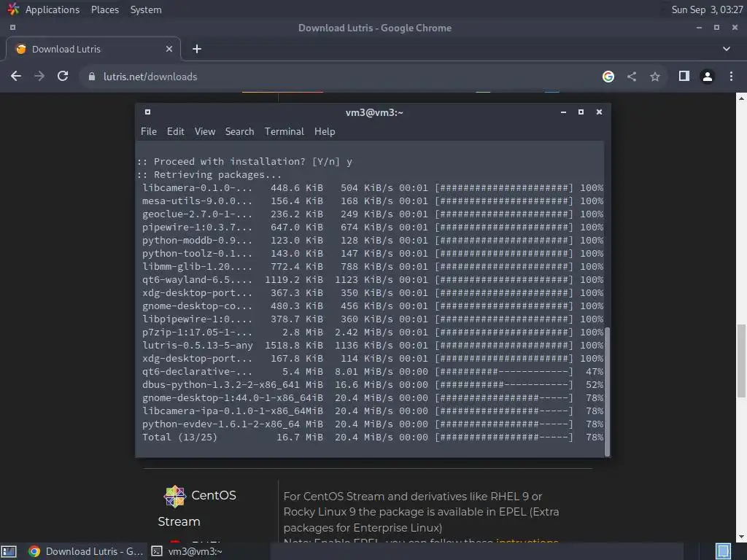This screenshot has width=747, height=560.
Task: Open the Chrome profile avatar
Action: (708, 76)
